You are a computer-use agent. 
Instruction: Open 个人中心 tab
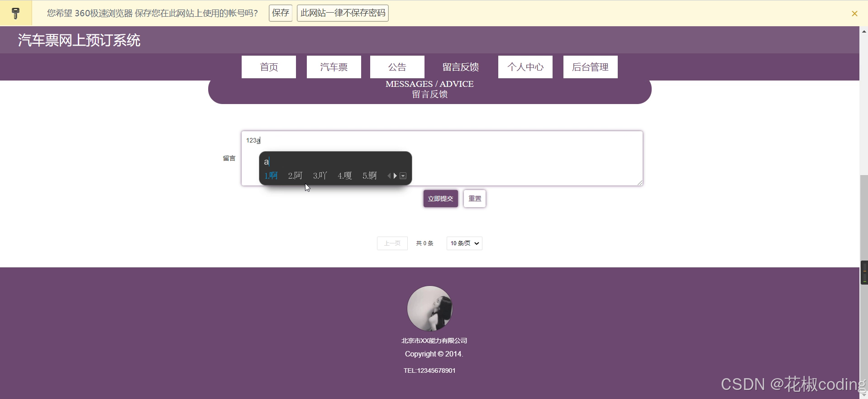point(525,67)
